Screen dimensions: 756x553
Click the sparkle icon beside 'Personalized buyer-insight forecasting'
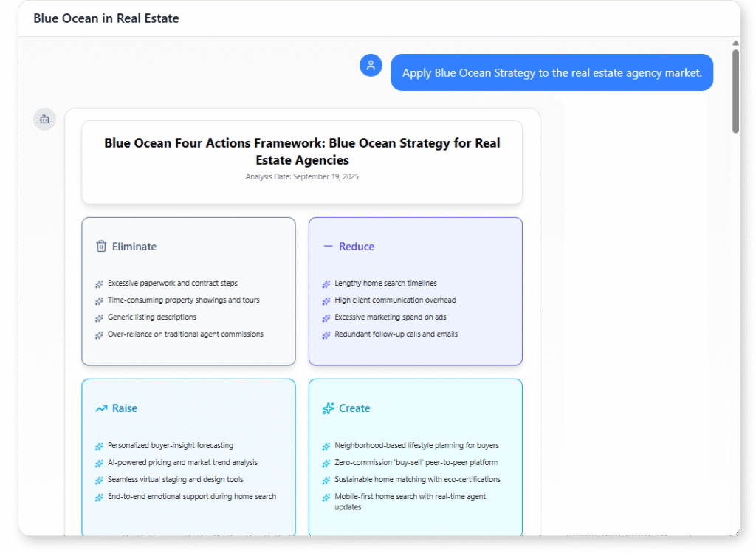[x=97, y=446]
